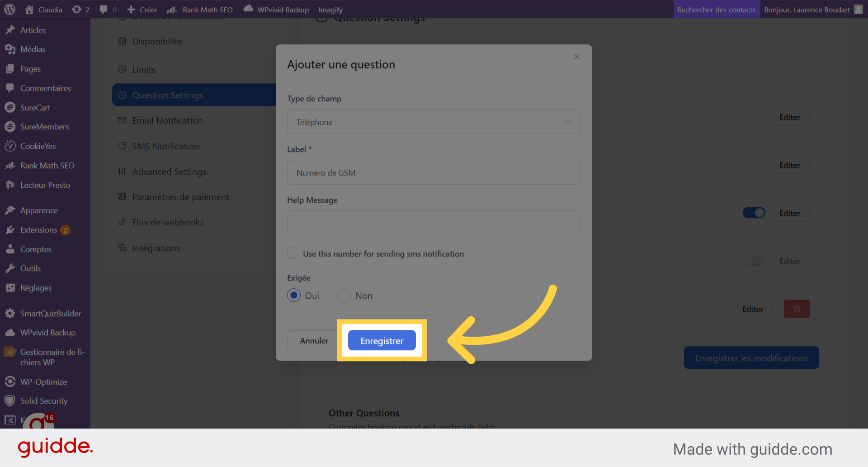Click the red trash delete icon button
The image size is (868, 467).
797,309
